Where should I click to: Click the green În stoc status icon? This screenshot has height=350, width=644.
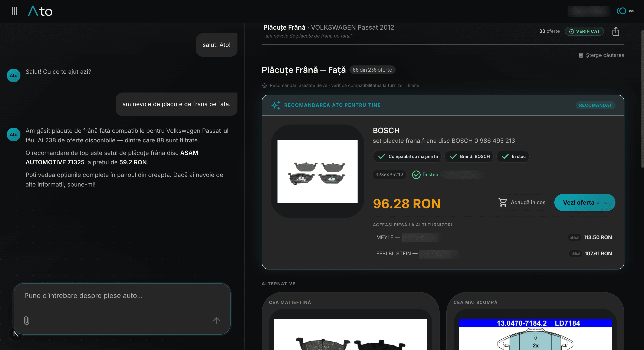[416, 175]
